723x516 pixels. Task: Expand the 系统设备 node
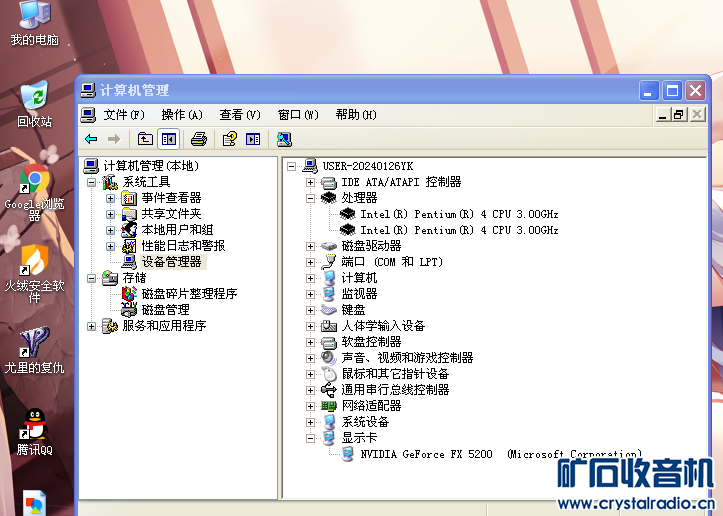[x=310, y=422]
